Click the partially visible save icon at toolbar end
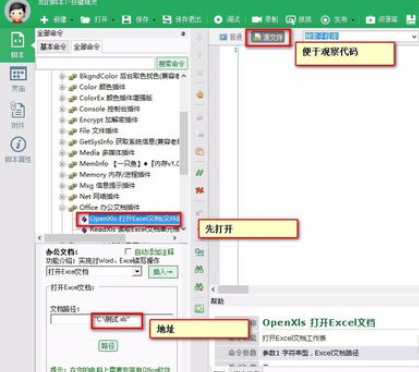 tap(412, 20)
